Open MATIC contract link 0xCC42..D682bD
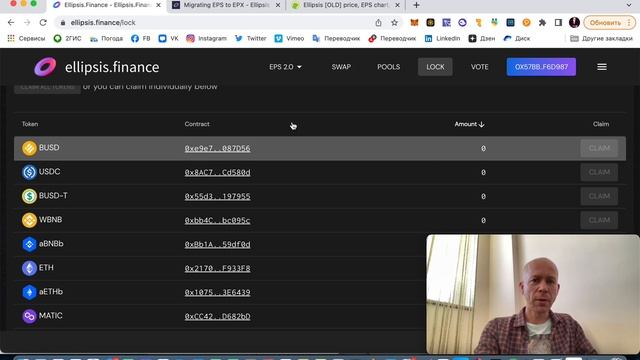 click(x=217, y=316)
